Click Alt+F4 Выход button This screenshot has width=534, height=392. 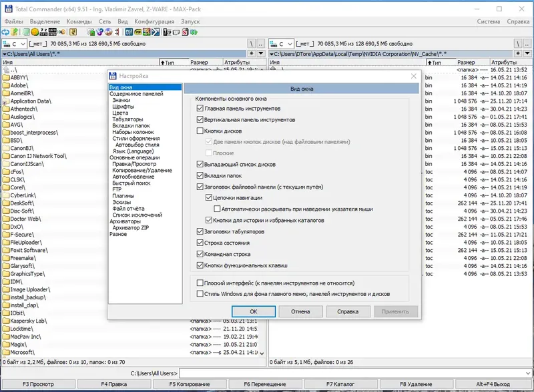(x=493, y=384)
